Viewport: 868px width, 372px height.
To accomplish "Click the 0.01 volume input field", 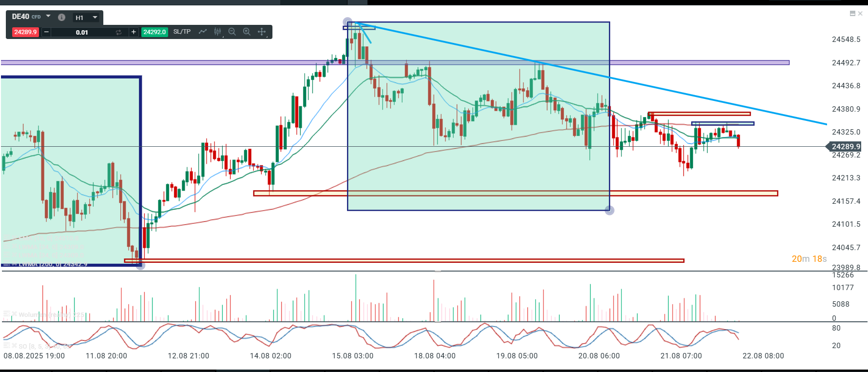I will click(82, 32).
